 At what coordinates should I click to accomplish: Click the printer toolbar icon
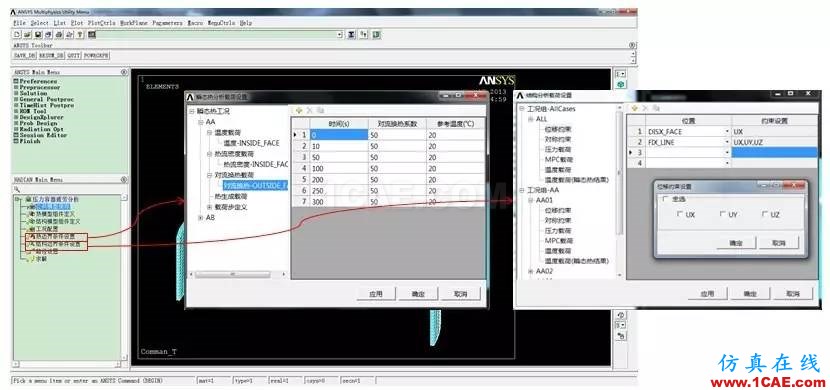click(59, 34)
